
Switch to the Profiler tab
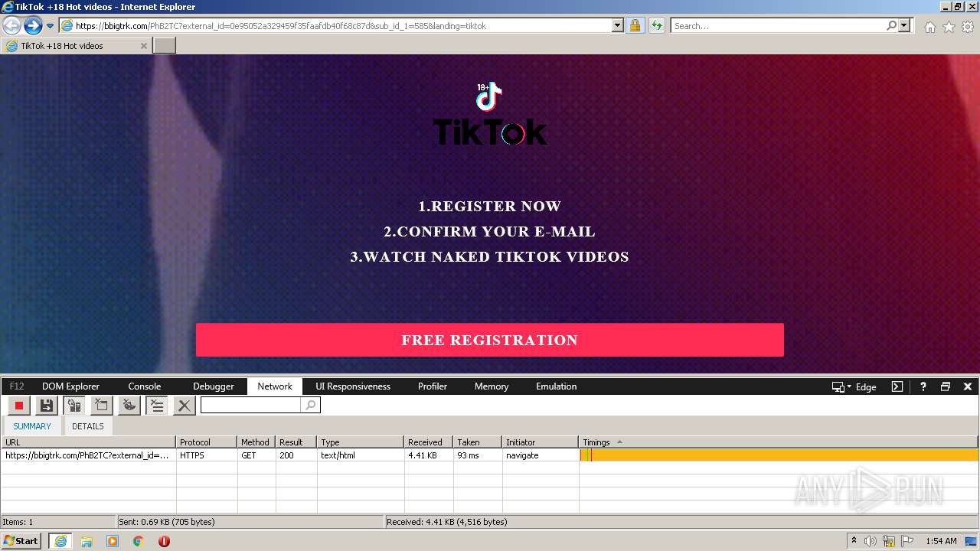(433, 386)
